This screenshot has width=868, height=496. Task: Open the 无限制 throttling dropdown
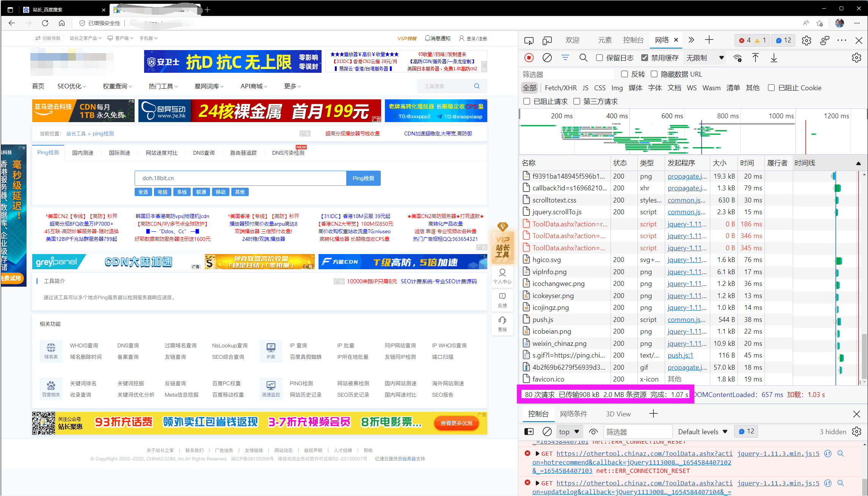coord(704,58)
